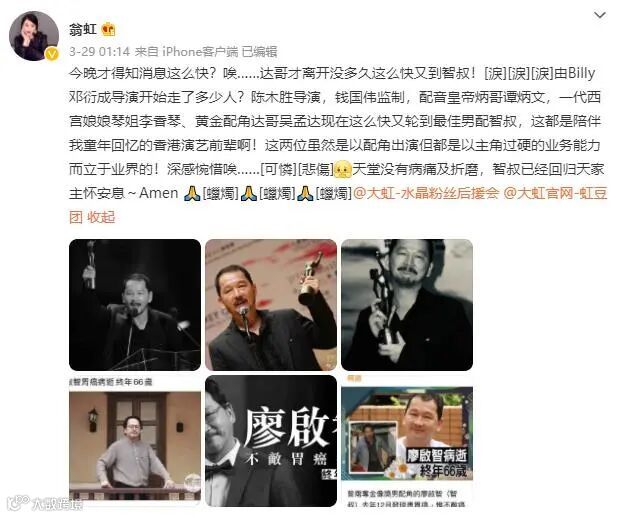The height and width of the screenshot is (517, 624).
Task: Open 翁虹's profile avatar
Action: 34,36
